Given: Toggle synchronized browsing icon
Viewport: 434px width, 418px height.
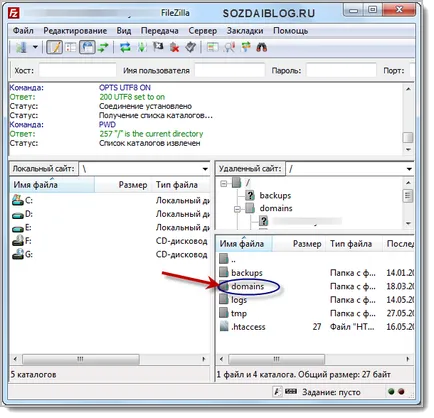Looking at the screenshot, I should [246, 48].
